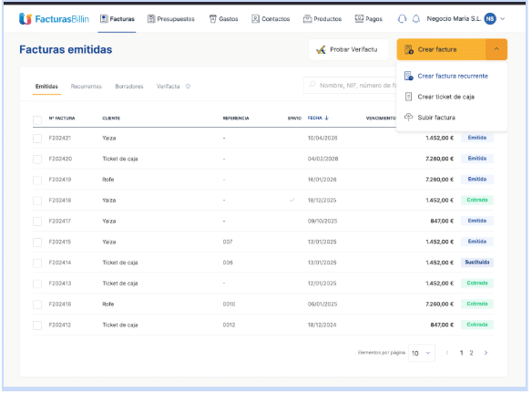Click the Sustituida status of F202414

477,263
